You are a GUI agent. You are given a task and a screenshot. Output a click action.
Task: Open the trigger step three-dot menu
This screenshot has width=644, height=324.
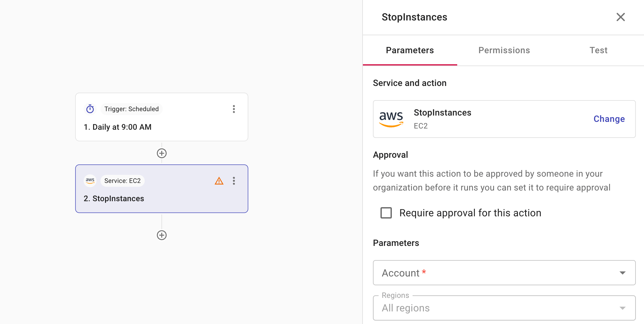click(234, 109)
